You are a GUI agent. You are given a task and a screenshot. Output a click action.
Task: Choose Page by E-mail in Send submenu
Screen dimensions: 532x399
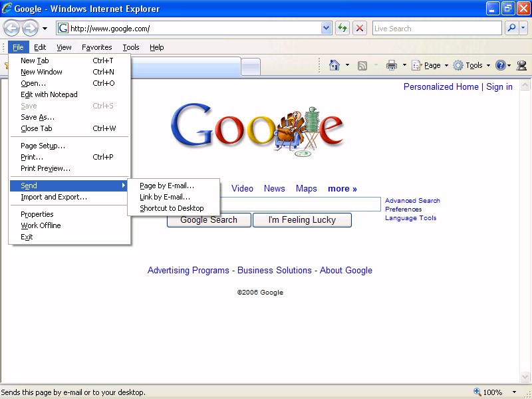(167, 186)
